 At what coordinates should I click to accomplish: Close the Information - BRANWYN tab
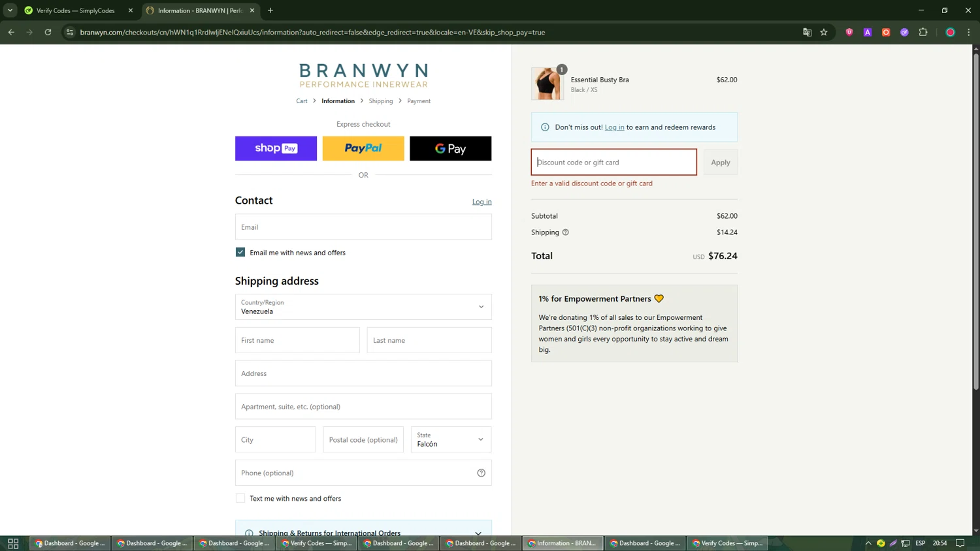pos(252,10)
